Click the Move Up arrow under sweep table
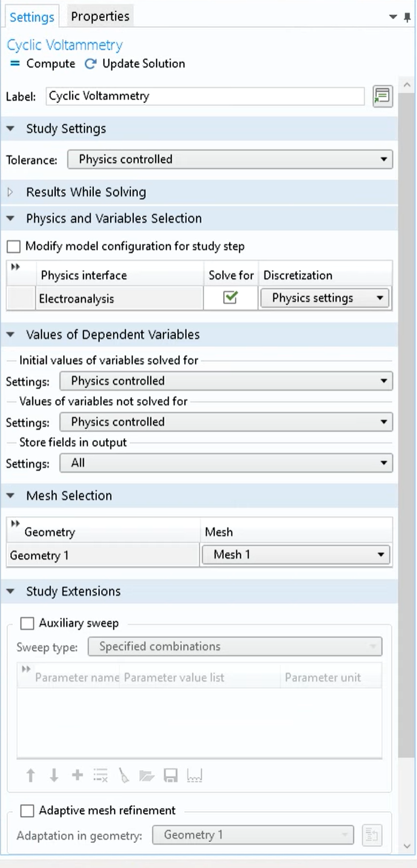 coord(31,775)
